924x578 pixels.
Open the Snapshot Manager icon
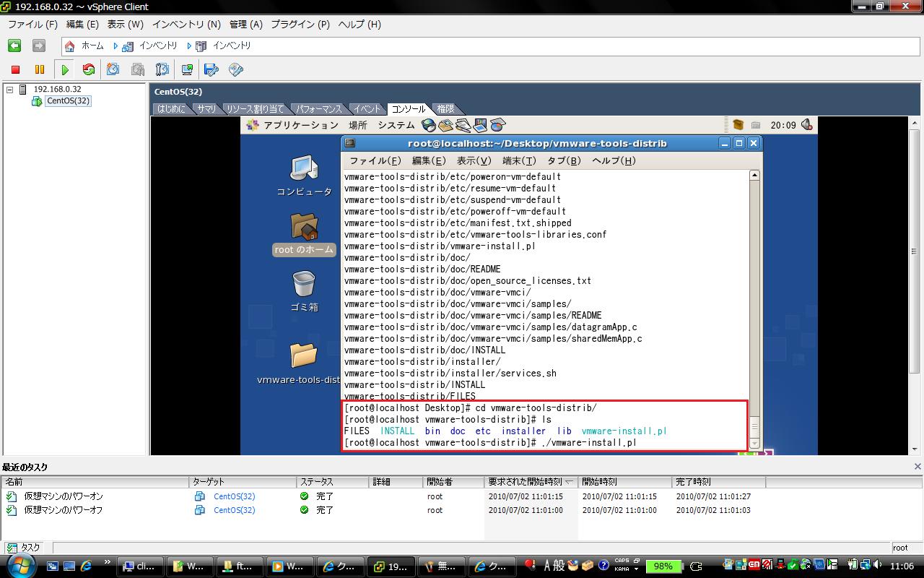click(162, 69)
